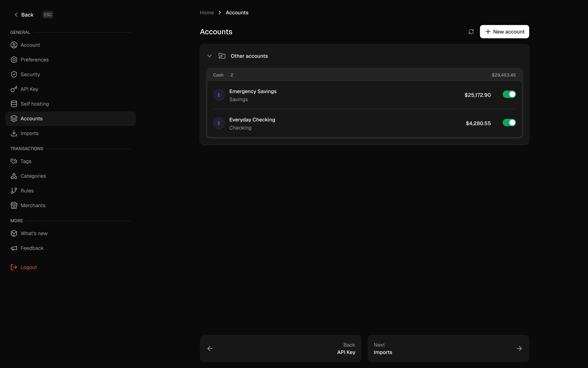Click the Cash · 2 group label
Image resolution: width=588 pixels, height=368 pixels.
point(223,75)
